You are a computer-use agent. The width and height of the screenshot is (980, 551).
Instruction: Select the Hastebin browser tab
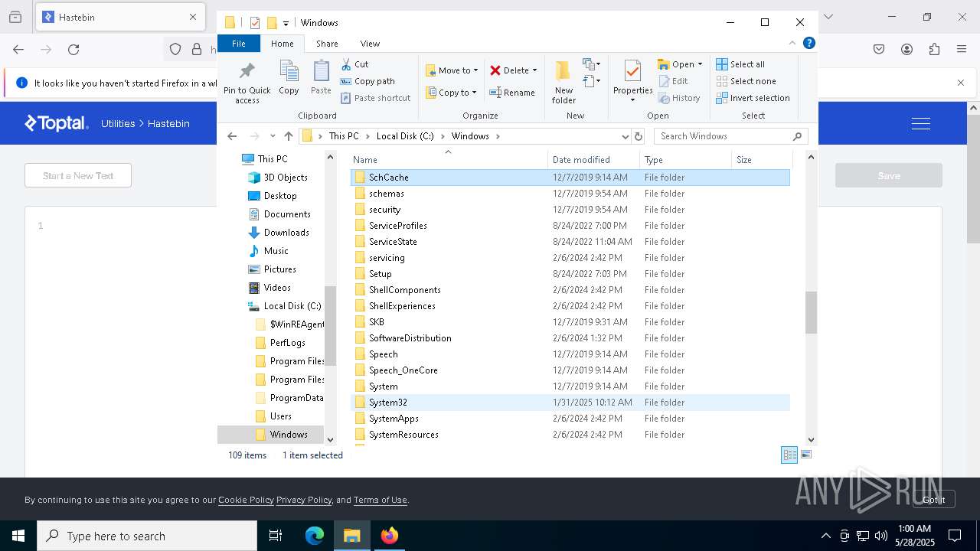point(120,17)
